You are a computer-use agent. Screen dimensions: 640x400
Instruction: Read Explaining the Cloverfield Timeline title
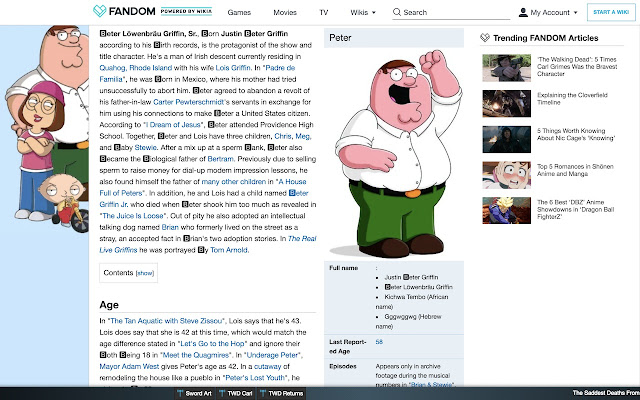tap(572, 99)
